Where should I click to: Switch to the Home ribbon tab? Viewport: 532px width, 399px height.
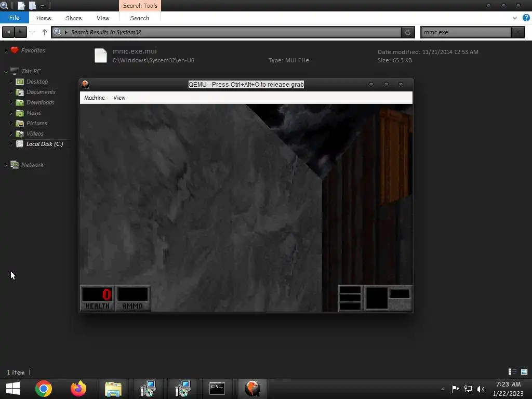tap(44, 18)
